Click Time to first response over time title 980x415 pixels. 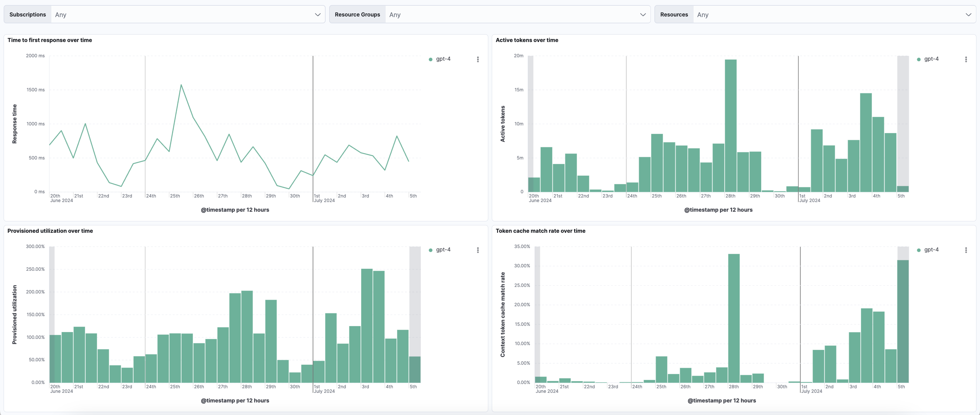pyautogui.click(x=49, y=40)
